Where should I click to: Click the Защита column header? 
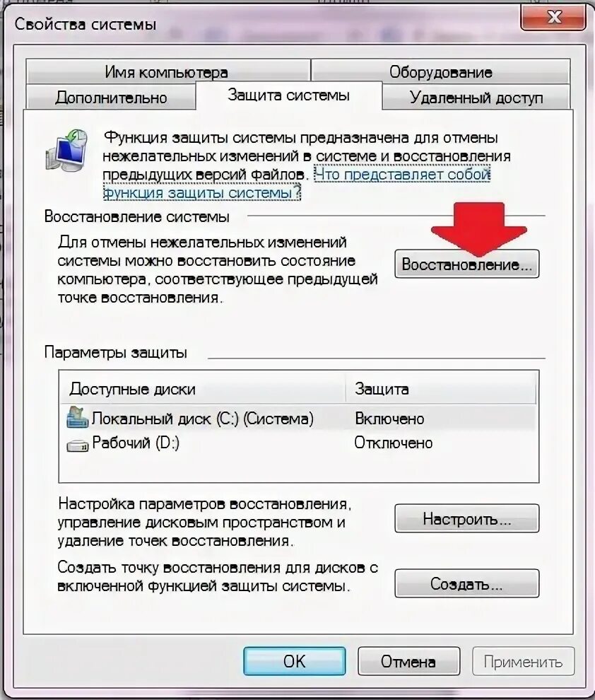point(441,388)
